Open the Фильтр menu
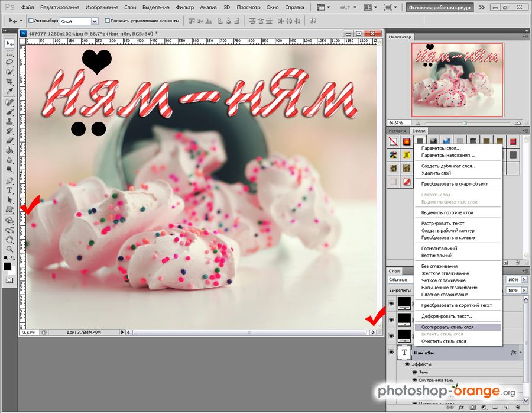This screenshot has height=413, width=532. (184, 7)
